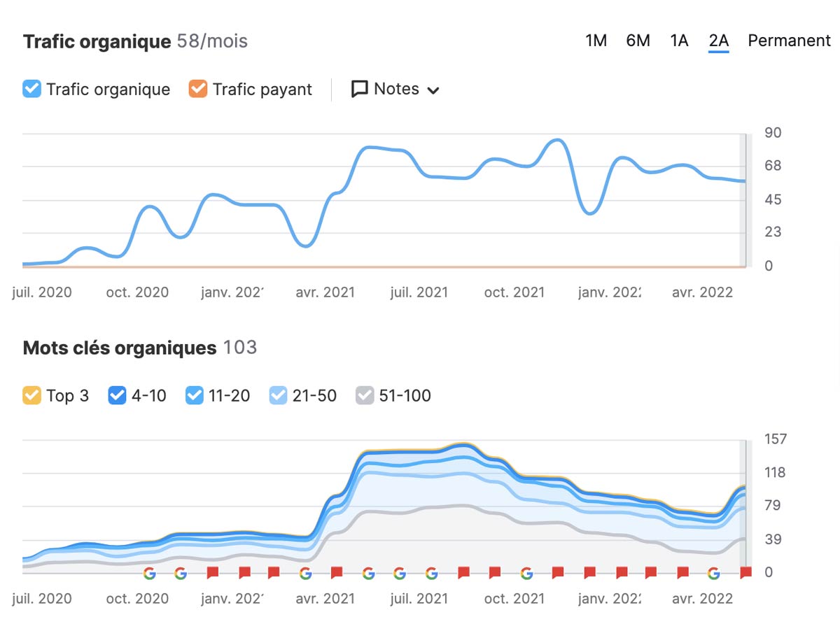Click the Notes speech bubble icon
This screenshot has height=631, width=840.
pos(359,90)
